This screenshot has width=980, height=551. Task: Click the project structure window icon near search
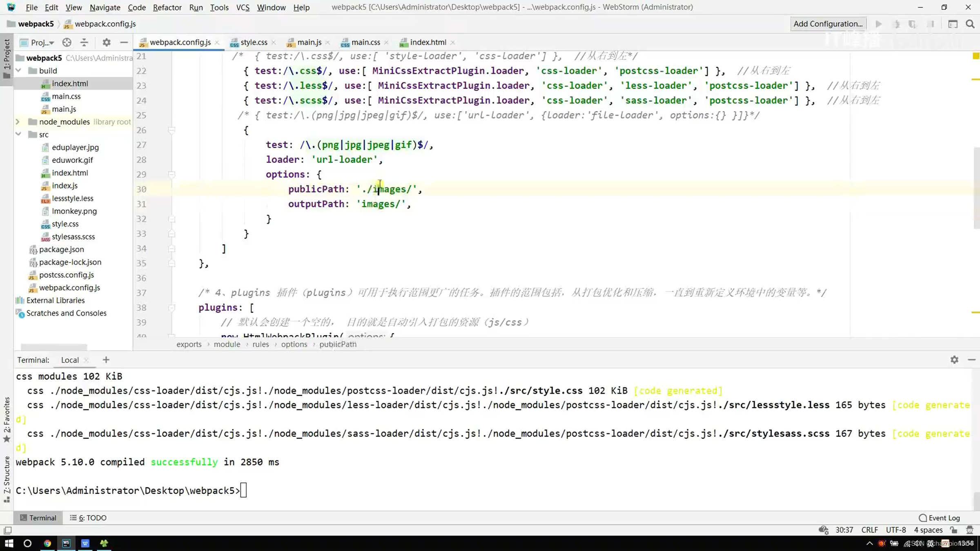click(953, 24)
